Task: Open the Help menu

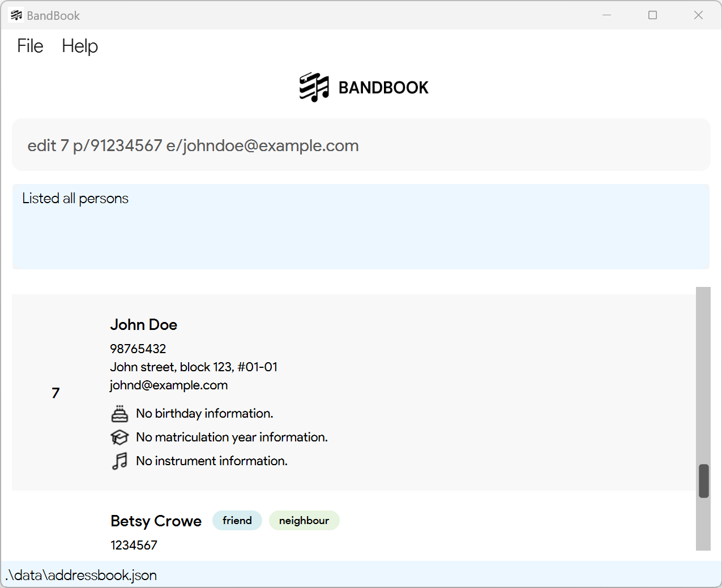Action: pos(80,46)
